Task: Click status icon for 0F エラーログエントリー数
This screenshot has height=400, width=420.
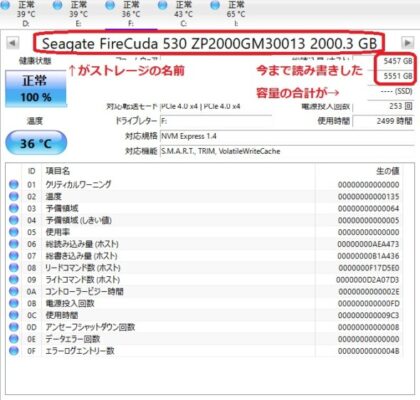Action: pos(14,351)
